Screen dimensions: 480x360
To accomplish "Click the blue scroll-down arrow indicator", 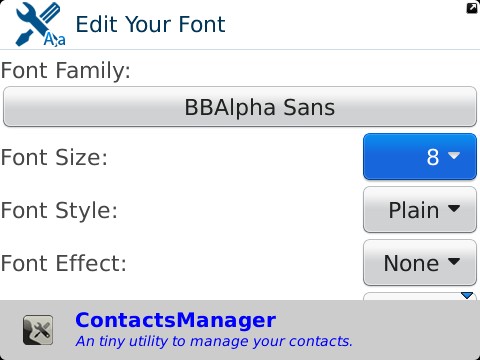I will coord(467,295).
